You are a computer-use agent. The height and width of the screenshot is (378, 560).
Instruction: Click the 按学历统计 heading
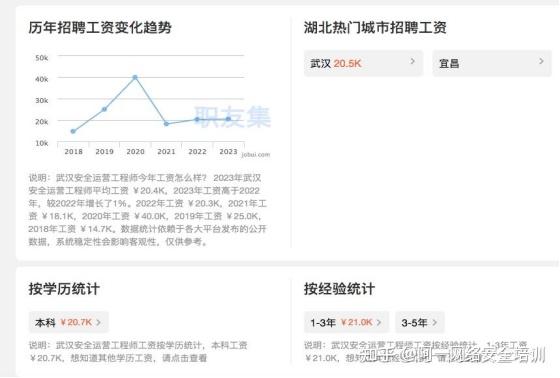[64, 289]
